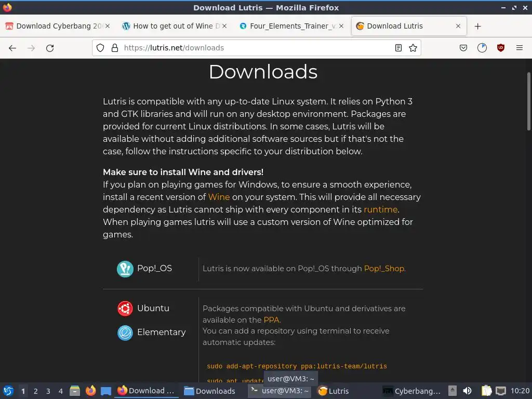Switch to Download Cyberbang tab
The image size is (532, 399).
click(x=58, y=26)
